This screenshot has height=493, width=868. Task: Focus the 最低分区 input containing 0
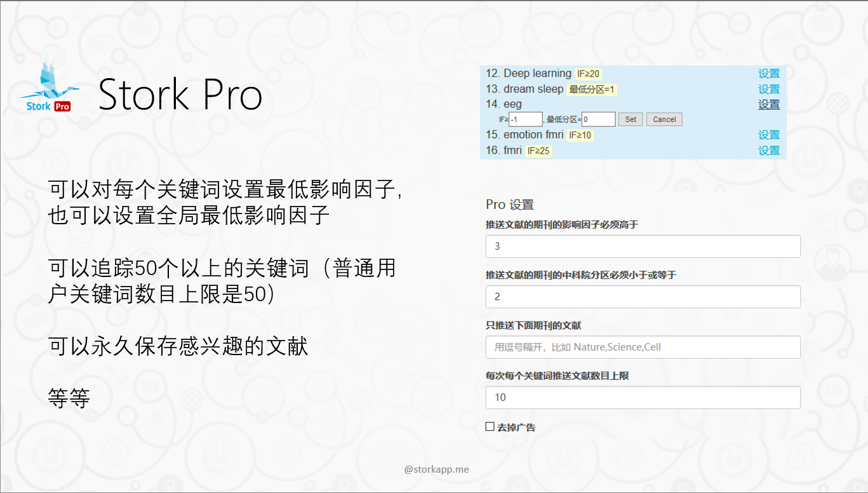(x=599, y=119)
